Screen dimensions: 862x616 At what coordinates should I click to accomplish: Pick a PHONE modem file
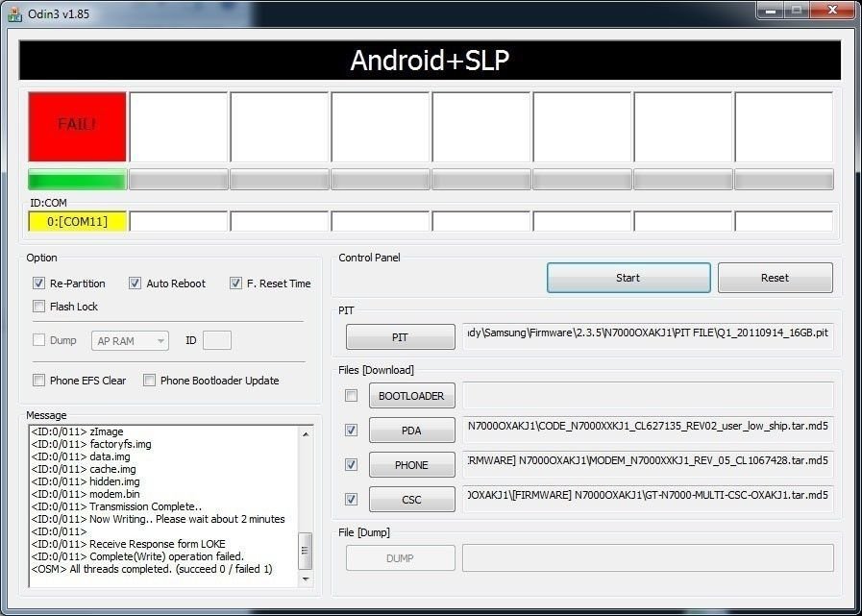[x=411, y=465]
